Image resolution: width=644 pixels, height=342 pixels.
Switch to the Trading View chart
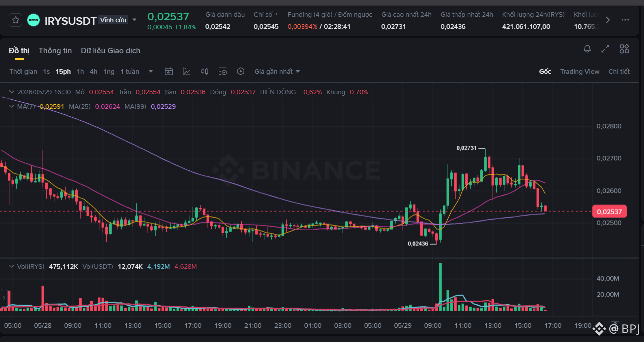pyautogui.click(x=580, y=71)
